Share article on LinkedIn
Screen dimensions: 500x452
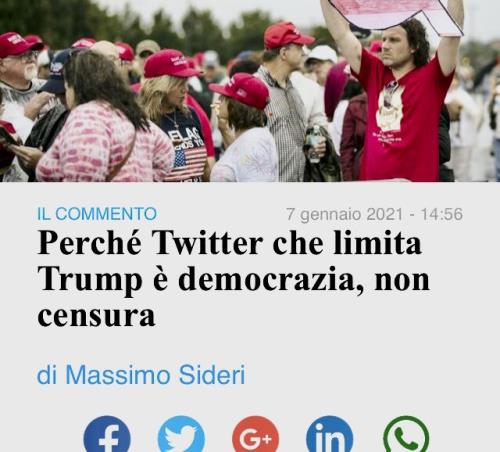click(x=330, y=434)
